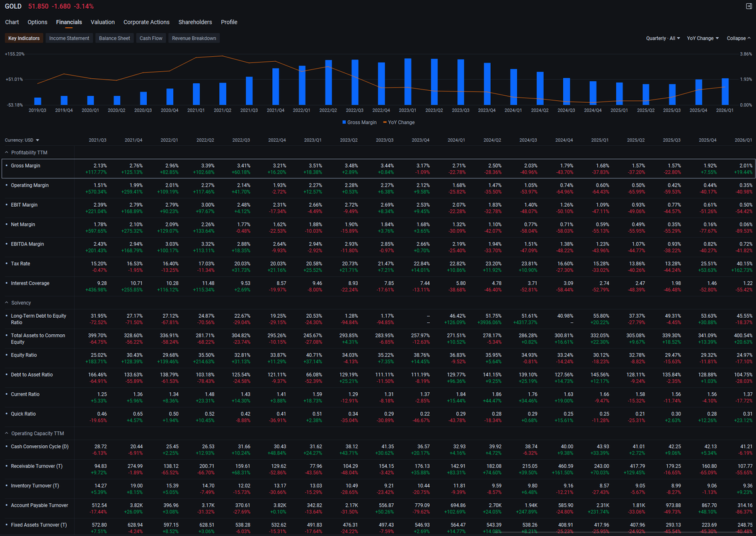The height and width of the screenshot is (536, 756).
Task: Select the Fixed Assets Turnover (T) row label
Action: coord(38,525)
